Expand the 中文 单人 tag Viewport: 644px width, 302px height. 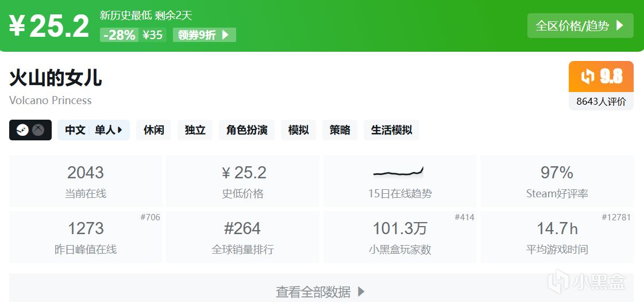coord(94,130)
